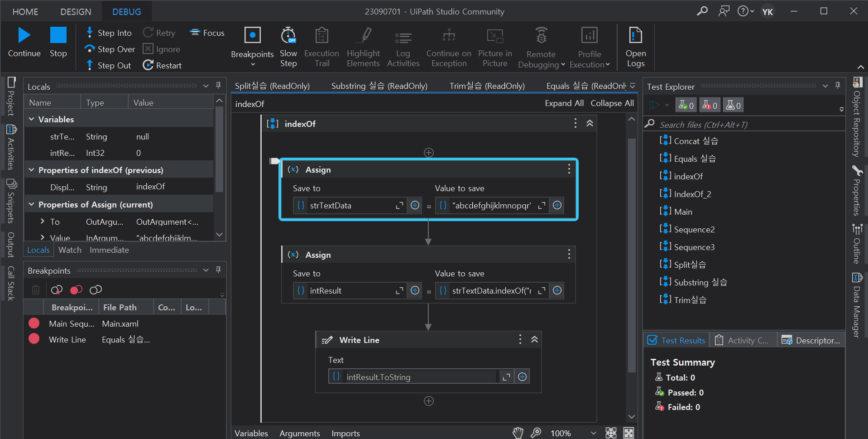Click fit to screen icon

click(611, 433)
